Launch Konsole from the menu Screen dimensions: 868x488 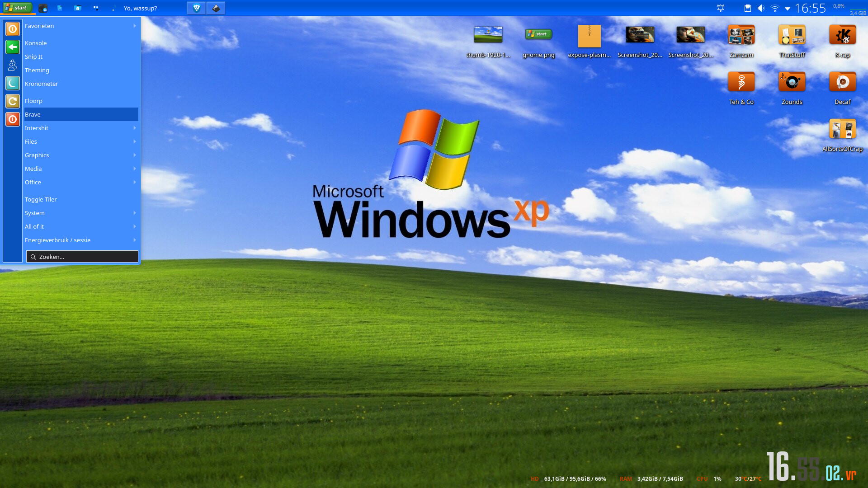(36, 43)
